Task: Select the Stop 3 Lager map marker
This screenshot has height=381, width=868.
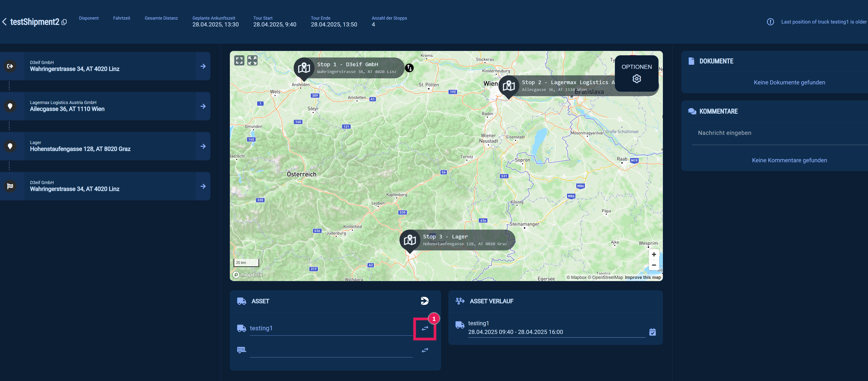Action: pyautogui.click(x=410, y=240)
